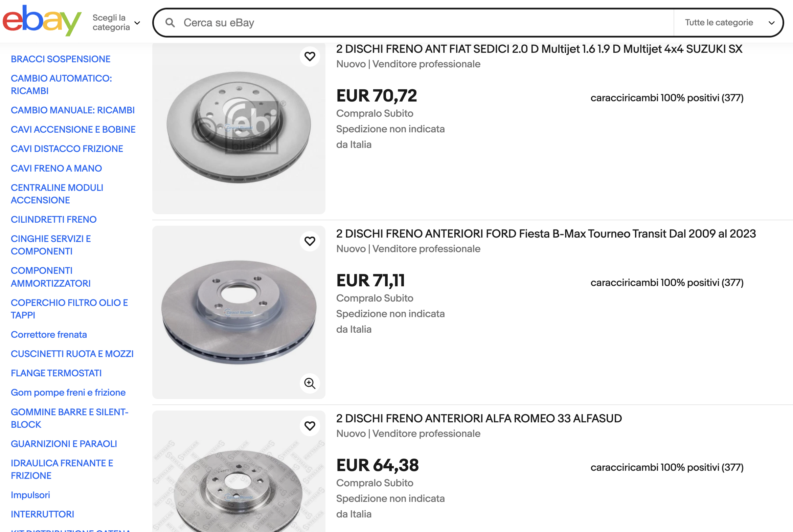The width and height of the screenshot is (793, 532).
Task: Open the FLANGE TERMOSTATI category link
Action: coord(56,373)
